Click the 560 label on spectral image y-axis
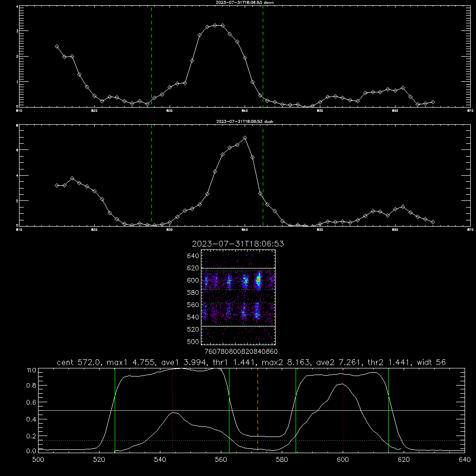The image size is (476, 476). 193,305
